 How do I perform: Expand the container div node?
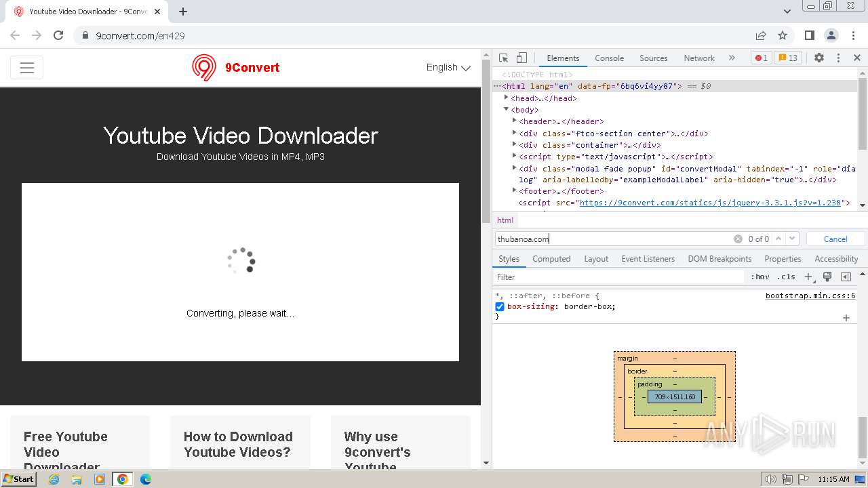click(514, 144)
